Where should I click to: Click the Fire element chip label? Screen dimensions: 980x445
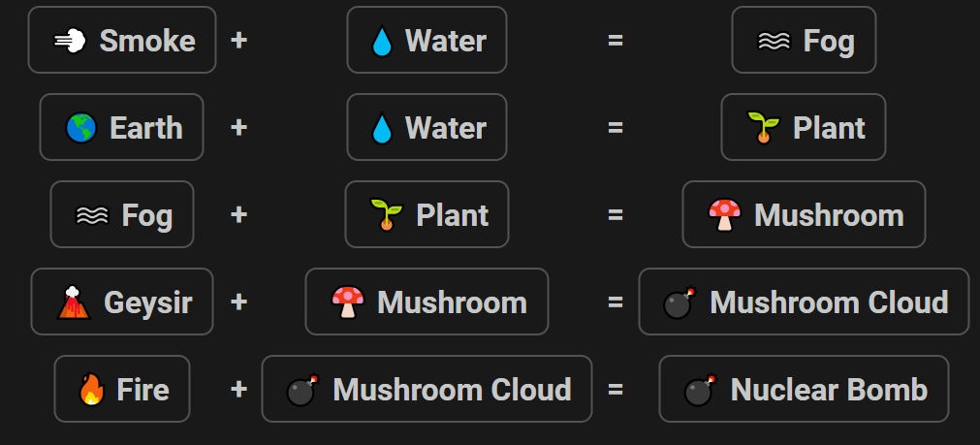click(x=143, y=390)
